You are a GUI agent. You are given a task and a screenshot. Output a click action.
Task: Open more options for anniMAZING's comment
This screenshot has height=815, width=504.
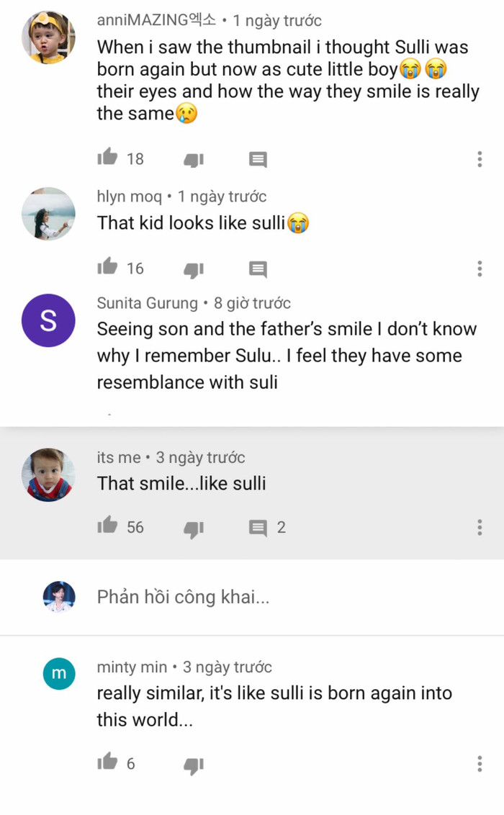tap(480, 159)
